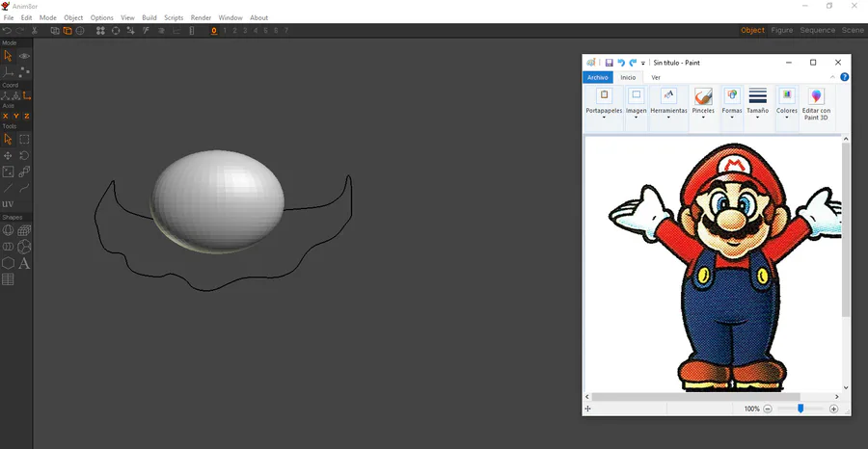Select the orange flat-shaded view icon

point(67,31)
